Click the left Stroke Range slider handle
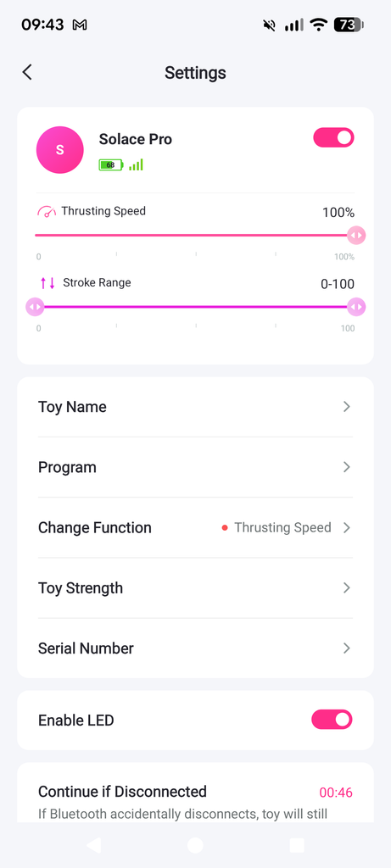The height and width of the screenshot is (868, 391). coord(35,307)
